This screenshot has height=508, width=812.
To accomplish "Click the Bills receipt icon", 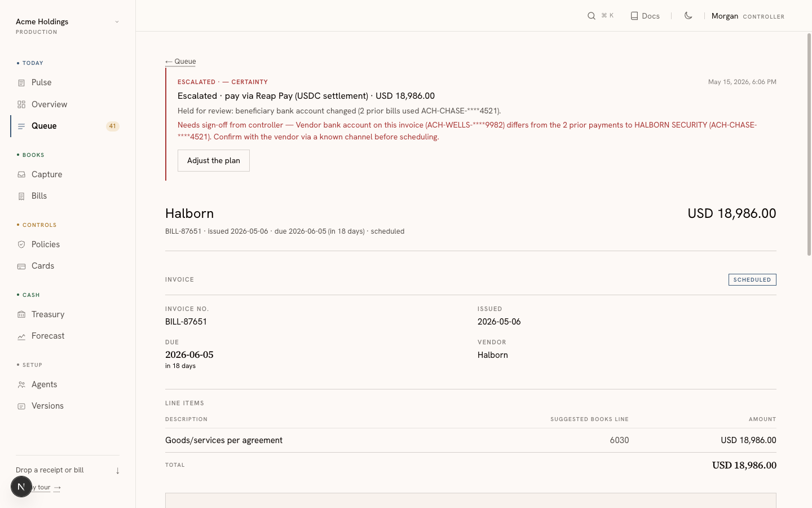I will point(21,196).
